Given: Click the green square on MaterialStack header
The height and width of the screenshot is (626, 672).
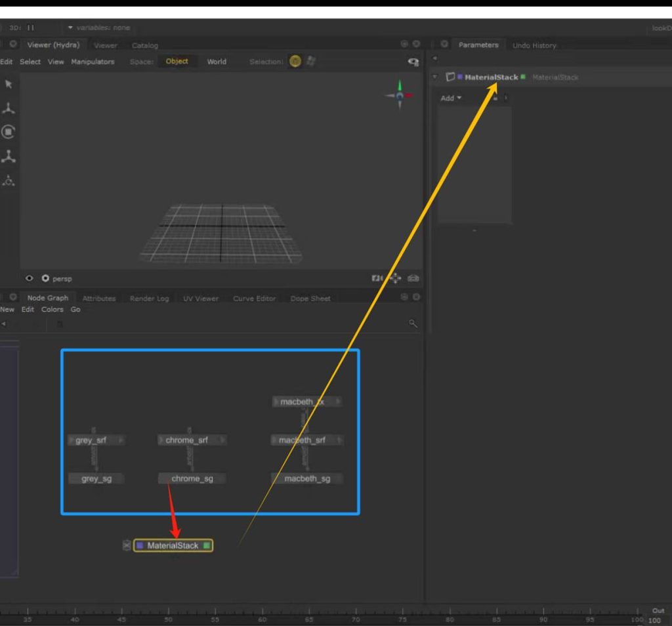Looking at the screenshot, I should (523, 77).
